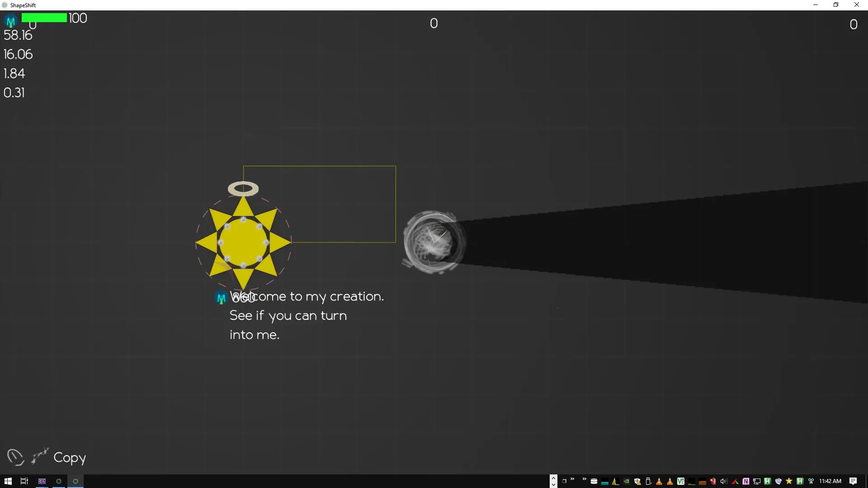Click the VLC cone tray icon
Screen dimensions: 868x488
point(659,481)
